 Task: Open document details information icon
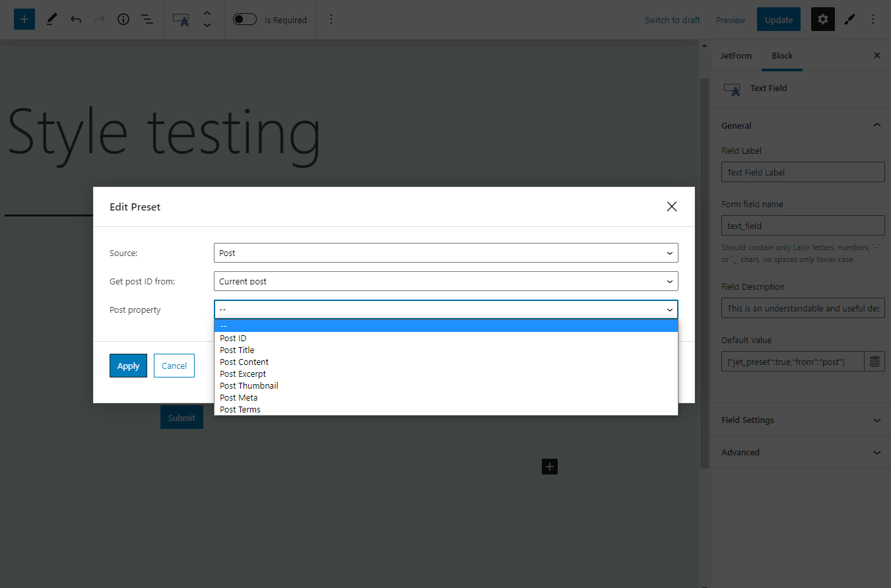click(123, 19)
